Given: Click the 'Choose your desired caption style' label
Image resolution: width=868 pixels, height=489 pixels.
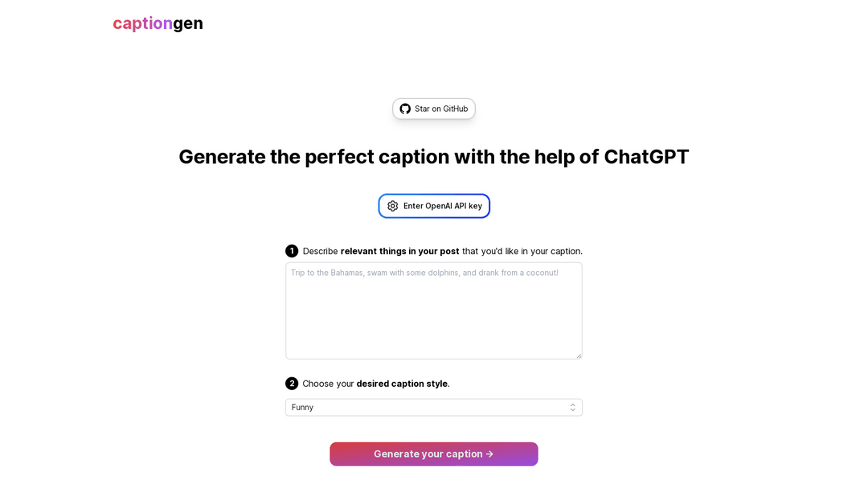Looking at the screenshot, I should click(376, 384).
